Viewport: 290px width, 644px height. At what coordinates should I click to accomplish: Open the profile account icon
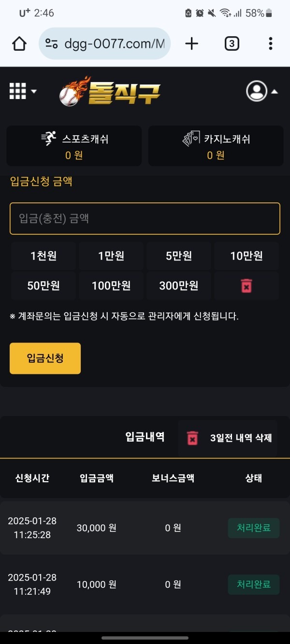pos(256,92)
